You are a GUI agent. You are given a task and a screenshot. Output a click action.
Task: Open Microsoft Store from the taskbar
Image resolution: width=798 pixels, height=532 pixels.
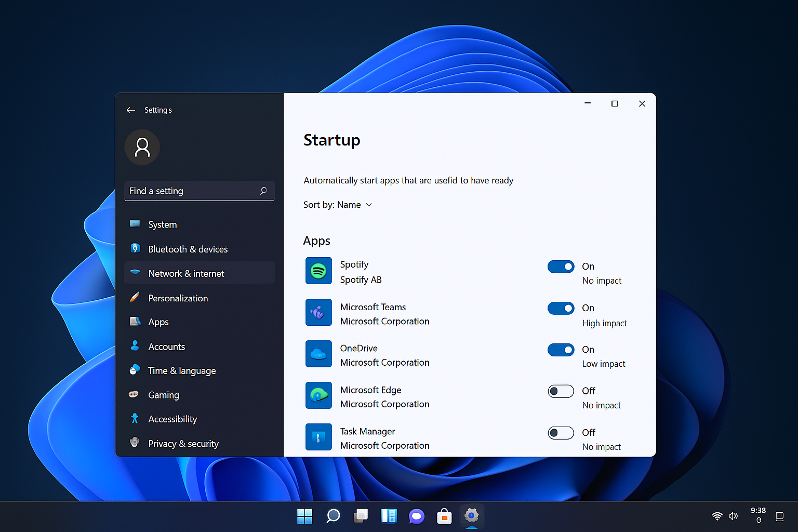(x=444, y=516)
